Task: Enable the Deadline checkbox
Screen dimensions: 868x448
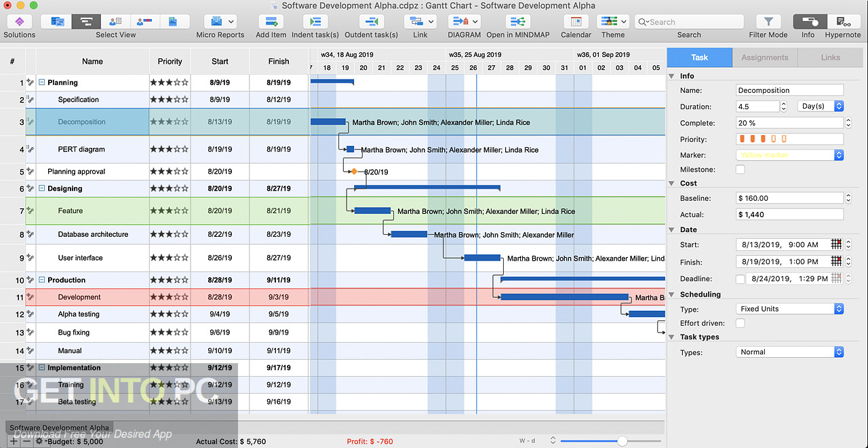Action: click(x=741, y=278)
